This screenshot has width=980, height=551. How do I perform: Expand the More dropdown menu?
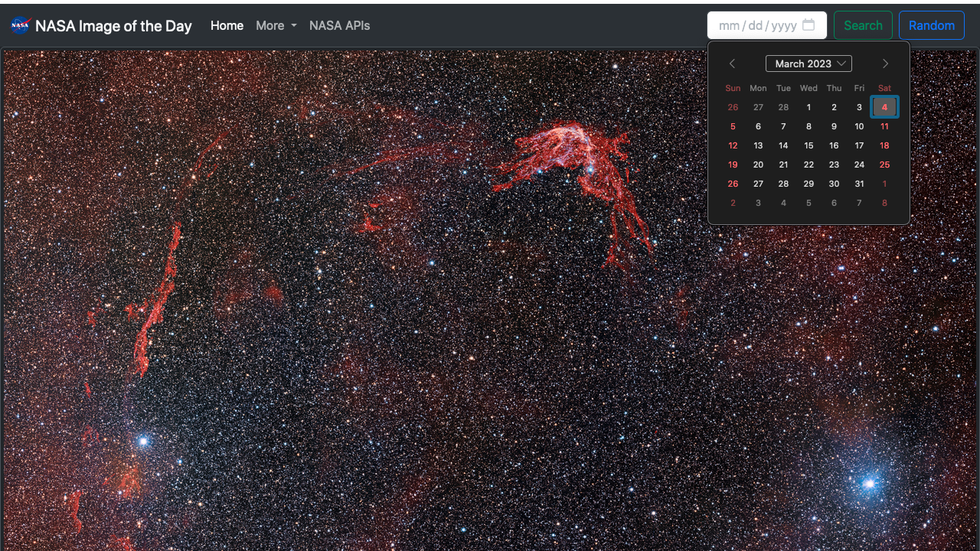click(x=276, y=25)
